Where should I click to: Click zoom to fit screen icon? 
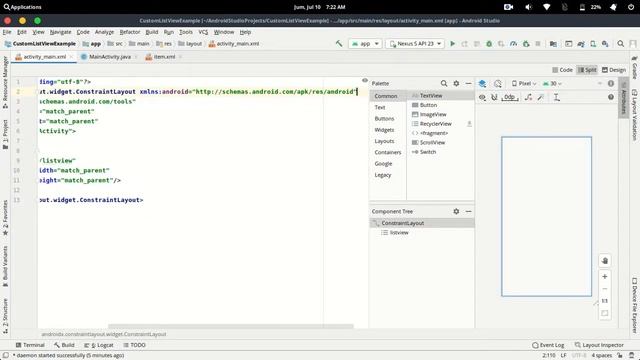[604, 313]
